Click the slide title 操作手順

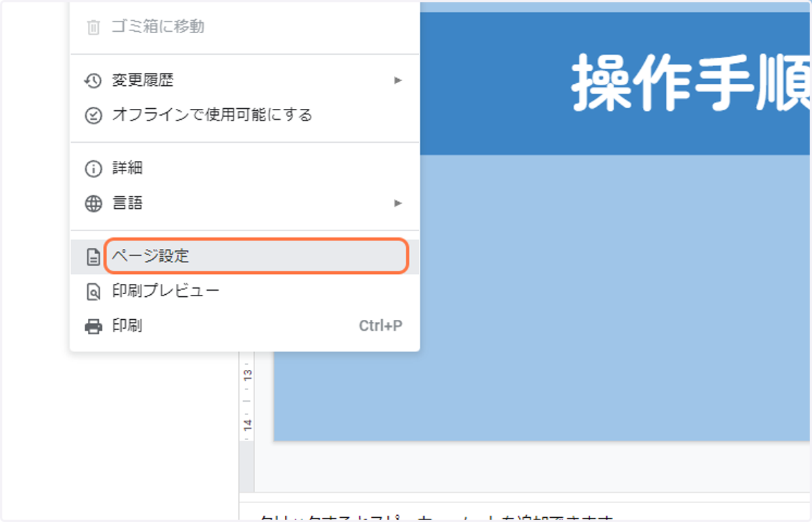[x=691, y=83]
